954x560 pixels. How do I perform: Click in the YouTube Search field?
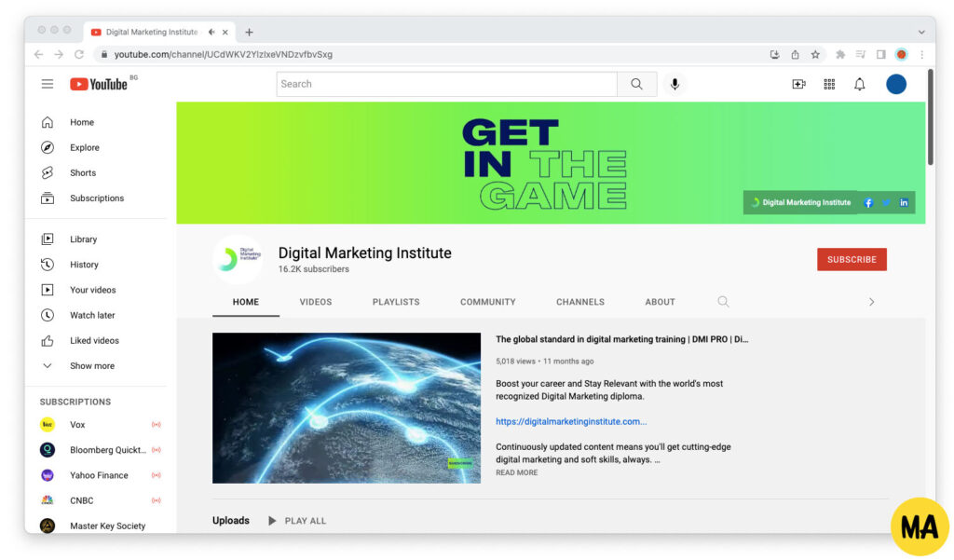(x=446, y=84)
